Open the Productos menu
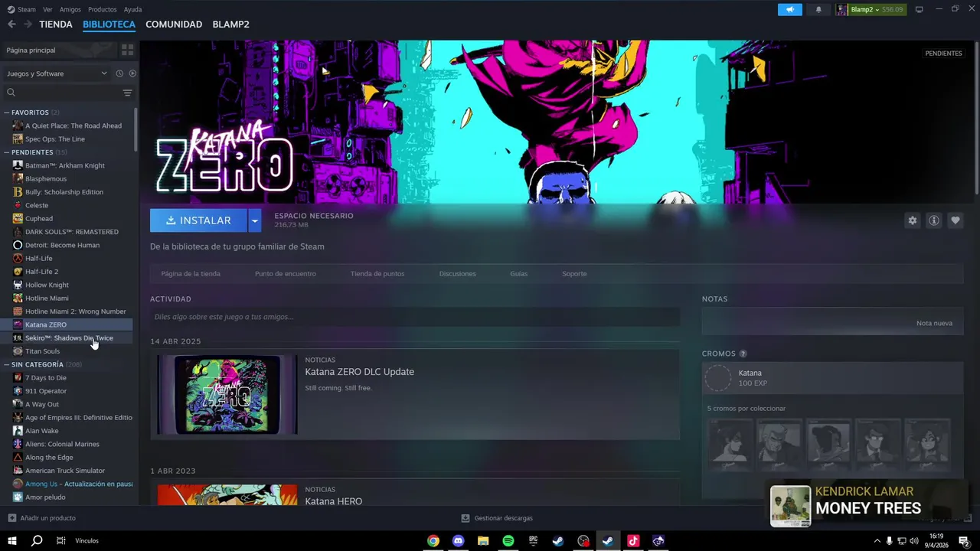Viewport: 980px width, 551px height. (103, 9)
